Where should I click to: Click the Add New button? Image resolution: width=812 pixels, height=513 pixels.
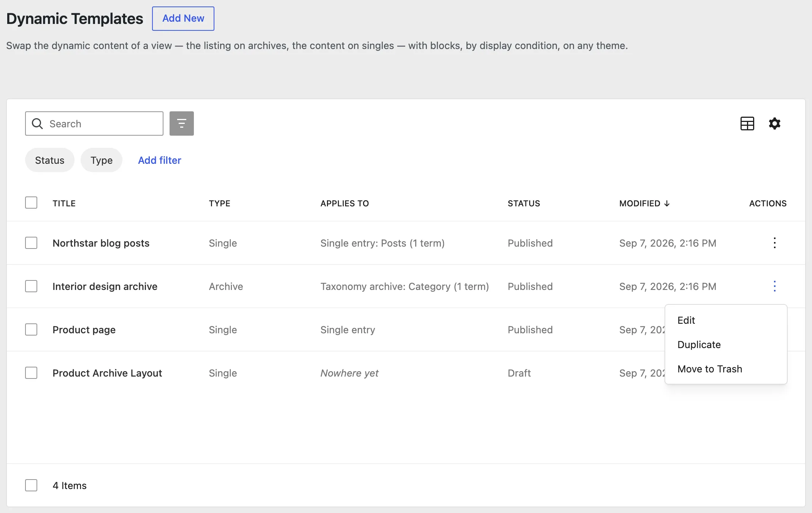point(183,19)
